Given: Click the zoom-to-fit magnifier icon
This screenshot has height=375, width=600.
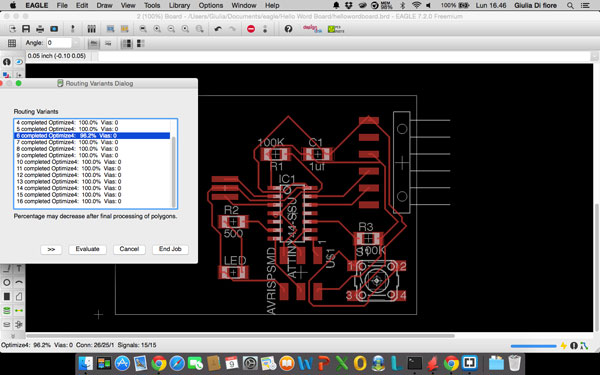Looking at the screenshot, I should pos(143,29).
